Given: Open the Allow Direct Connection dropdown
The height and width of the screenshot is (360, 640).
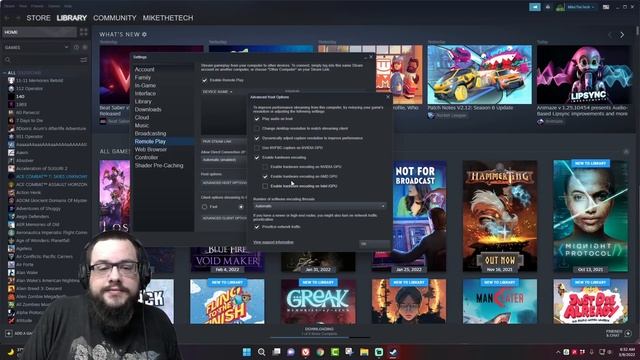Looking at the screenshot, I should (224, 160).
